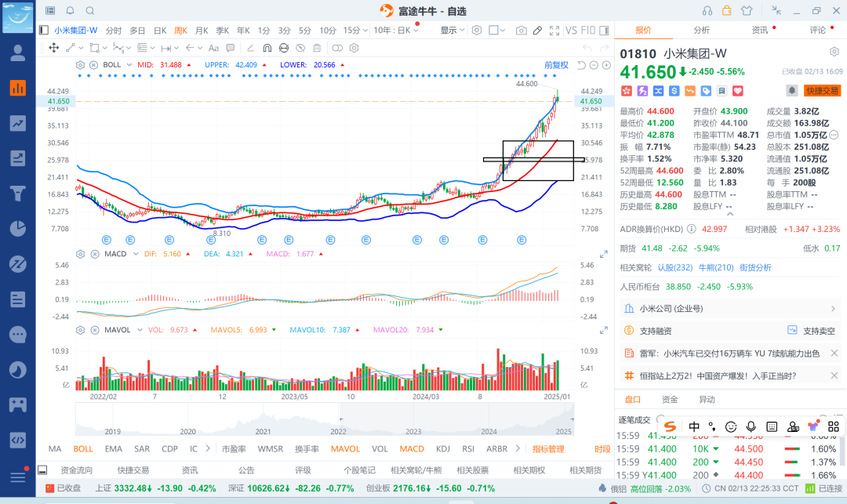The image size is (847, 504).
Task: Open the search icon in title bar
Action: [90, 11]
